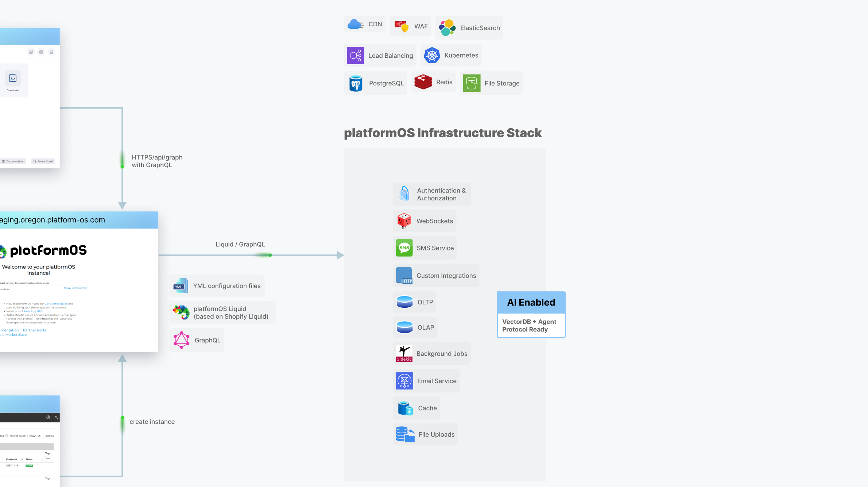This screenshot has width=868, height=487.
Task: Toggle sorting on the Status column
Action: (42, 459)
